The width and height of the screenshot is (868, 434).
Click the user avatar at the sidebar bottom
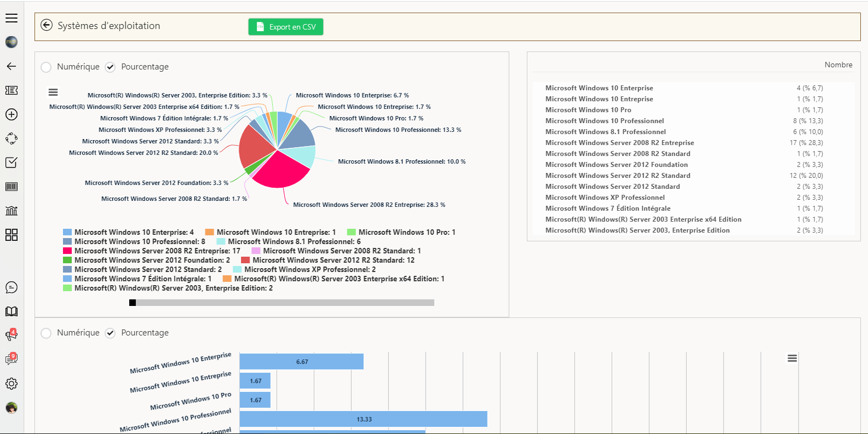(x=12, y=408)
